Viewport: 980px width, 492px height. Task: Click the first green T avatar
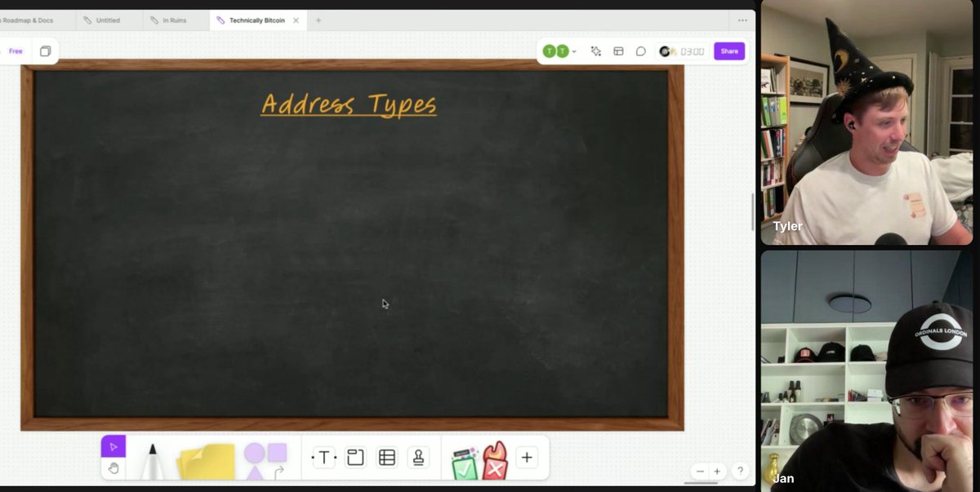tap(549, 51)
